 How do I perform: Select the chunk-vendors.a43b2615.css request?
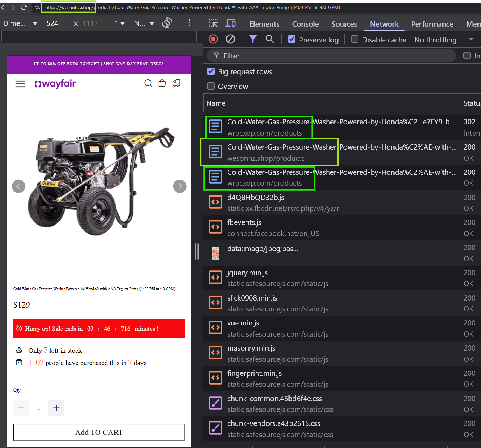point(332,429)
